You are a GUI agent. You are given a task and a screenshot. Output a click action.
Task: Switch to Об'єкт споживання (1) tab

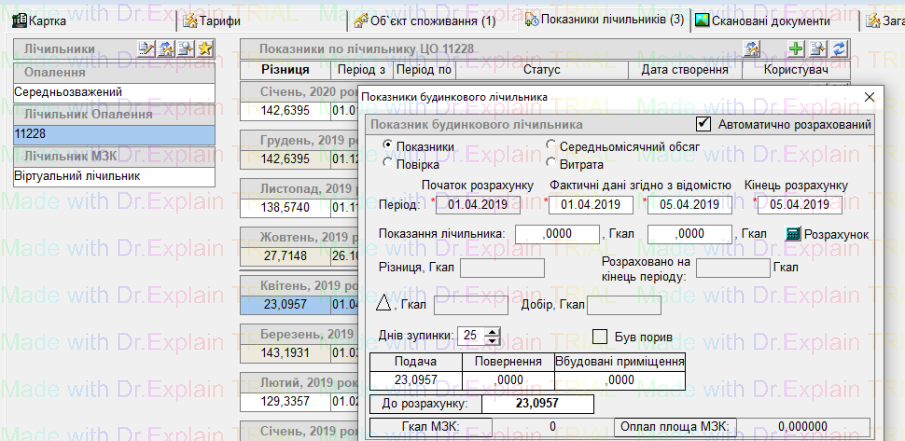coord(430,20)
